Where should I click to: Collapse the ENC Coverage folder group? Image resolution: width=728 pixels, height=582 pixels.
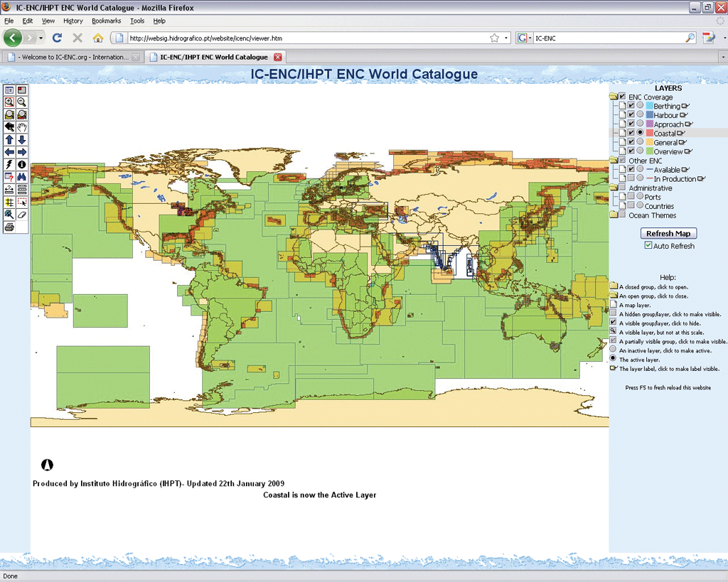coord(613,97)
